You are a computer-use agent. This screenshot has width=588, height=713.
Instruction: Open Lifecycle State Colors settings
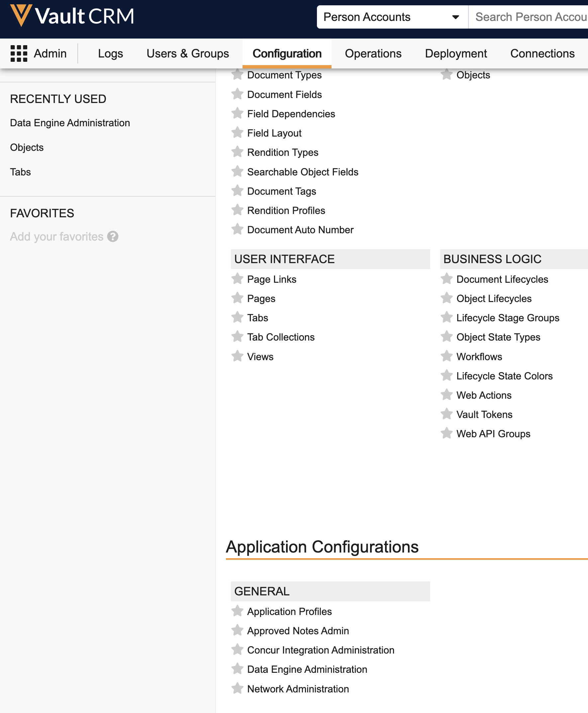[504, 376]
